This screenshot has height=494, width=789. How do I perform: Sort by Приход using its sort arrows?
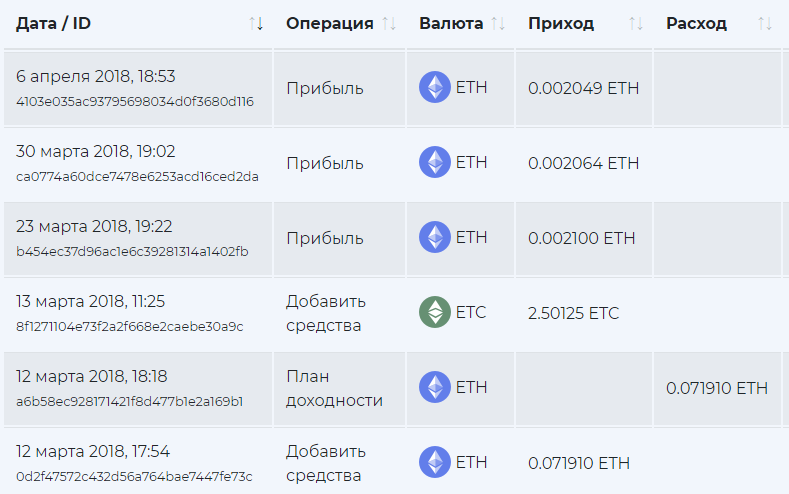pyautogui.click(x=636, y=23)
